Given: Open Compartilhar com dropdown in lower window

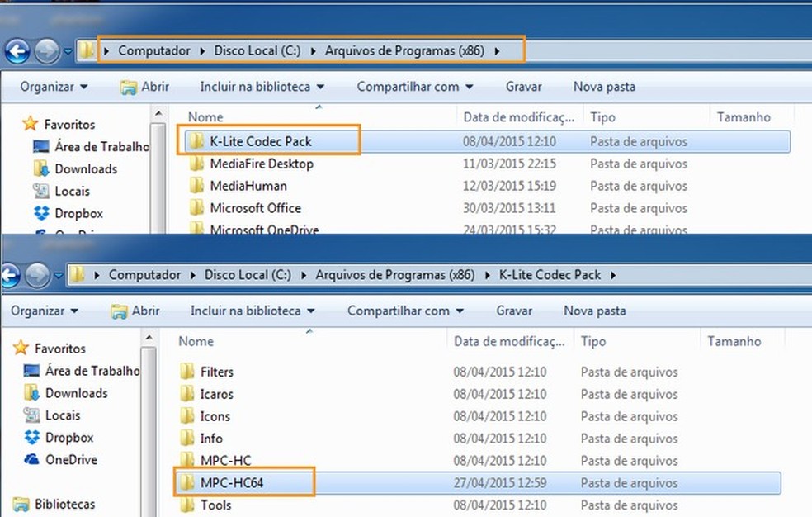Looking at the screenshot, I should pos(405,311).
